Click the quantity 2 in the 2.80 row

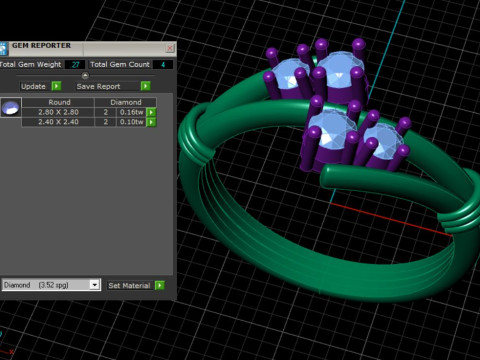pos(105,112)
